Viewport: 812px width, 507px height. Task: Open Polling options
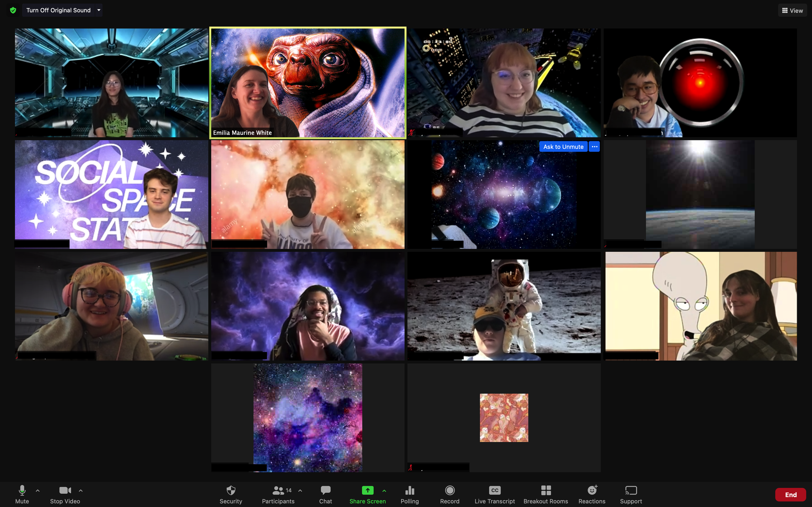(x=409, y=494)
